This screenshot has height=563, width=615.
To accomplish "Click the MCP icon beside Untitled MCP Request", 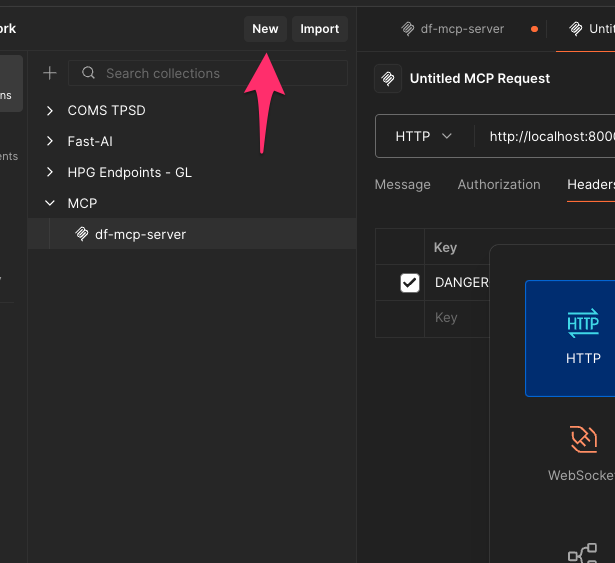I will pos(388,78).
